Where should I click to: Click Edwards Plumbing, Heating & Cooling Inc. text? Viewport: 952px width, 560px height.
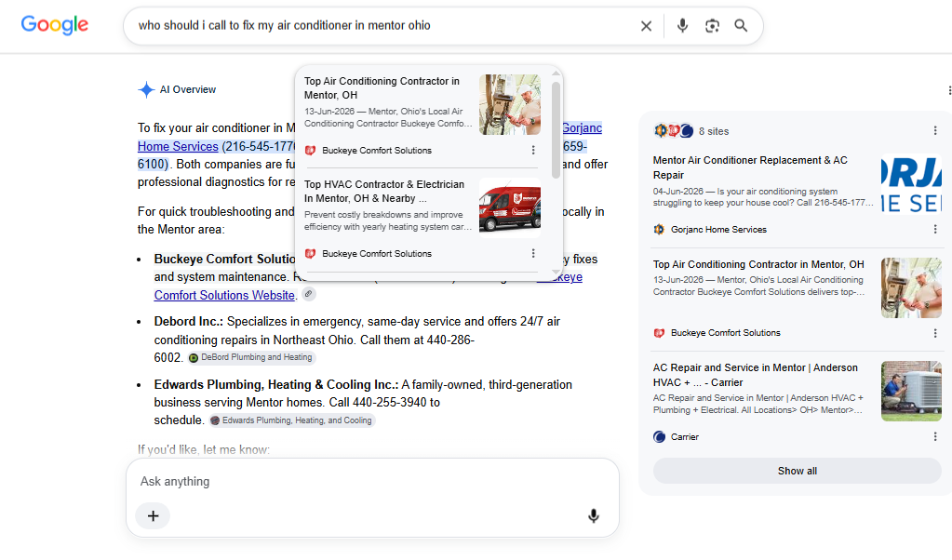click(x=276, y=385)
